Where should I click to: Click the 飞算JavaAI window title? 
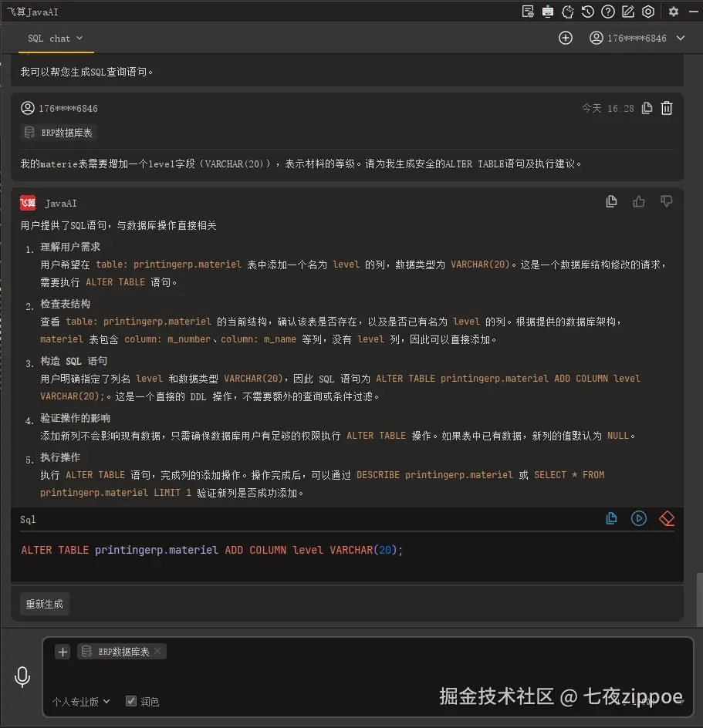pyautogui.click(x=32, y=12)
